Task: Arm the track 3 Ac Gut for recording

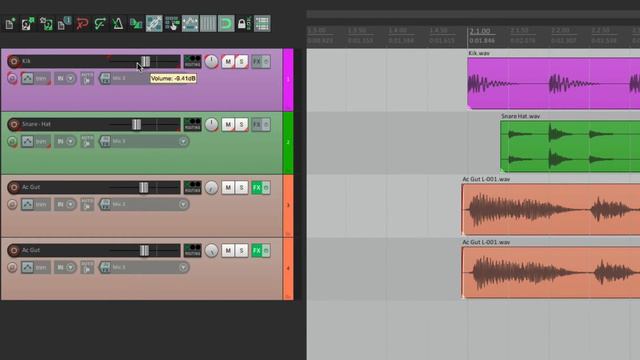Action: point(13,187)
